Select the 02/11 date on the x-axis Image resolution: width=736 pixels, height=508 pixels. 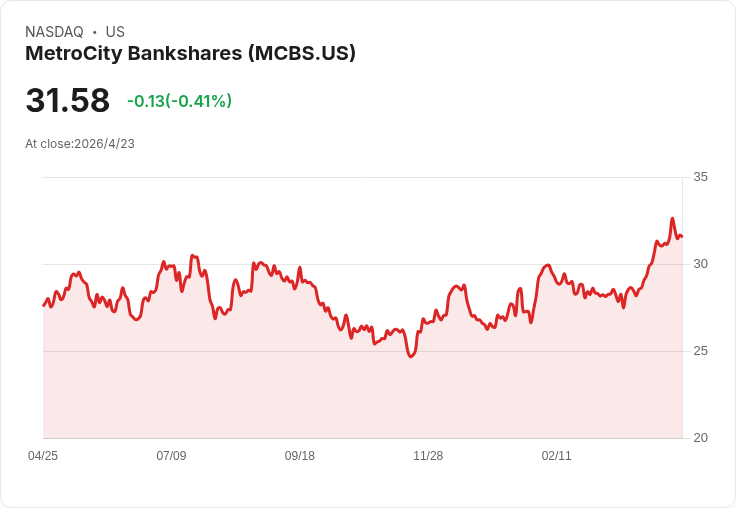(556, 456)
